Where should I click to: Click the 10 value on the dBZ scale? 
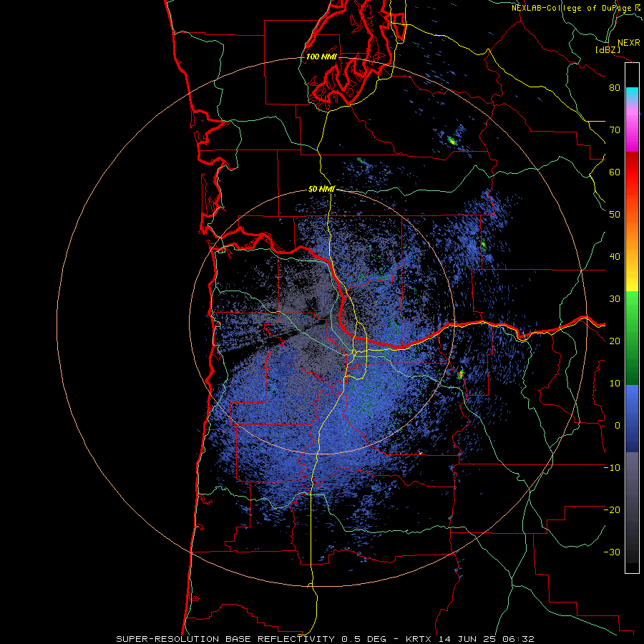coord(615,384)
